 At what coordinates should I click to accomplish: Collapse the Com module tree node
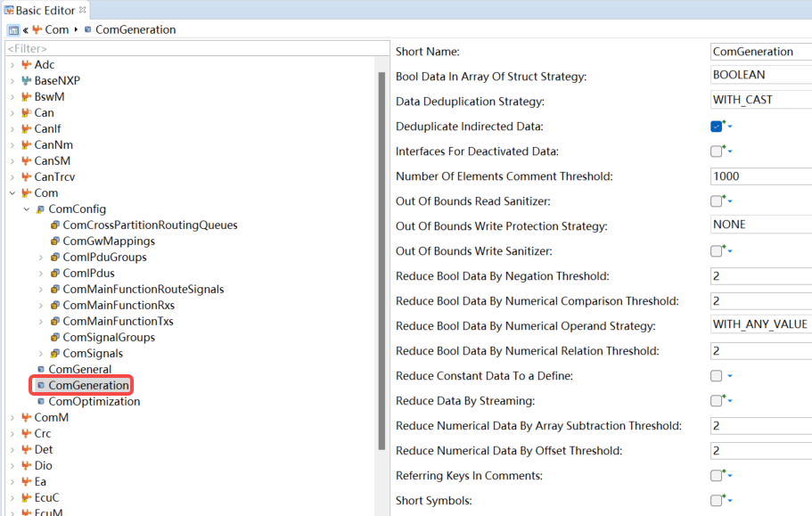click(x=12, y=193)
